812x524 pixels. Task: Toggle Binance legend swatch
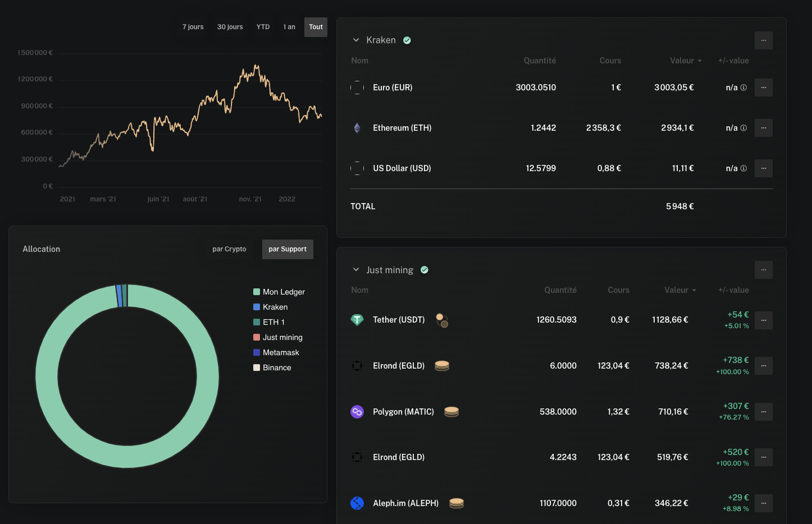[x=257, y=367]
